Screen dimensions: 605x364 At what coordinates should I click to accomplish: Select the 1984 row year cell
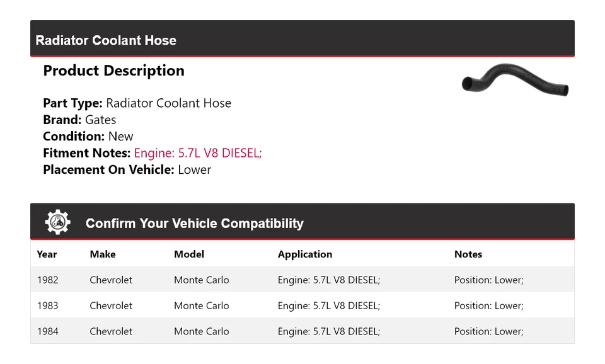(x=47, y=332)
